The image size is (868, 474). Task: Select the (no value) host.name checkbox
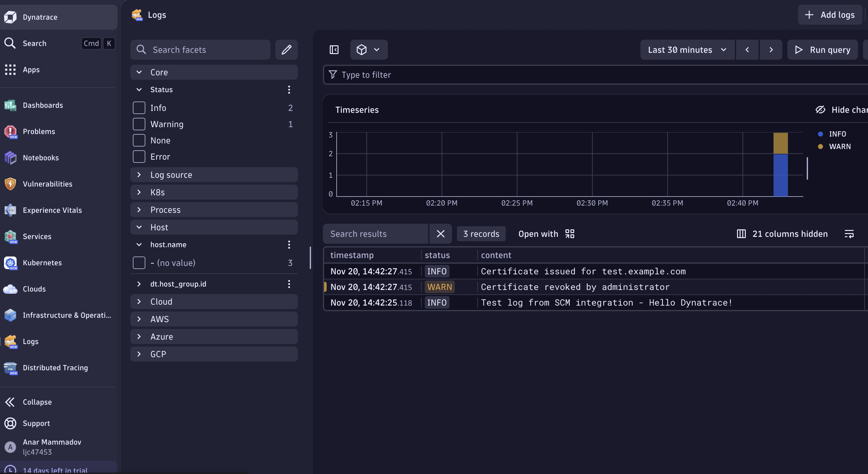click(138, 263)
